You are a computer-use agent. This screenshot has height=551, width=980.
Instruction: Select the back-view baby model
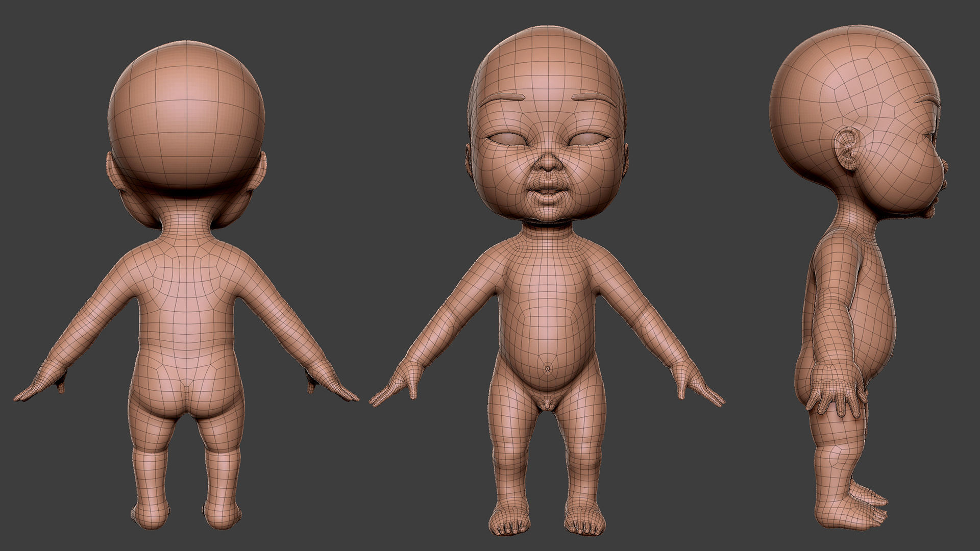[186, 286]
